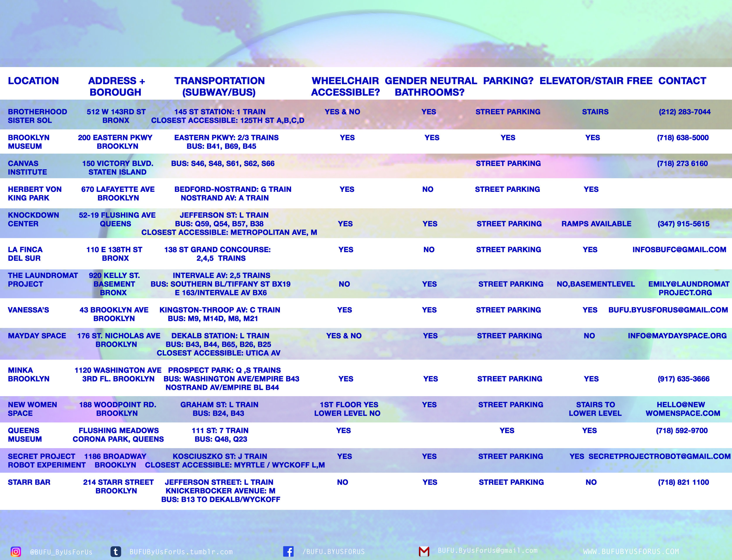Click the ELEVATOR/STAIR FREE column header
Viewport: 732px width, 560px height.
[596, 81]
